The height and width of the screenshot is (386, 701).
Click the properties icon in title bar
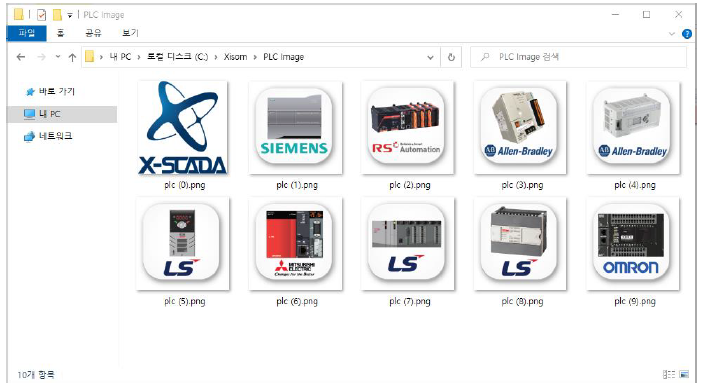[x=41, y=15]
